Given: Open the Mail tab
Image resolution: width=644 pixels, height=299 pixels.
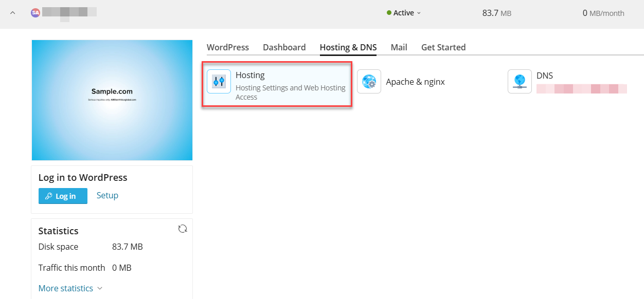Looking at the screenshot, I should (x=399, y=47).
